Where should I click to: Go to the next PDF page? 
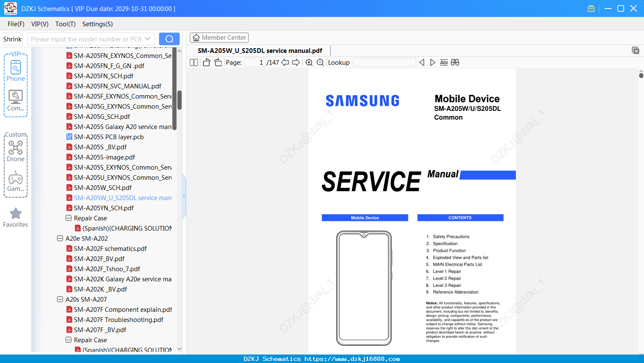[296, 63]
